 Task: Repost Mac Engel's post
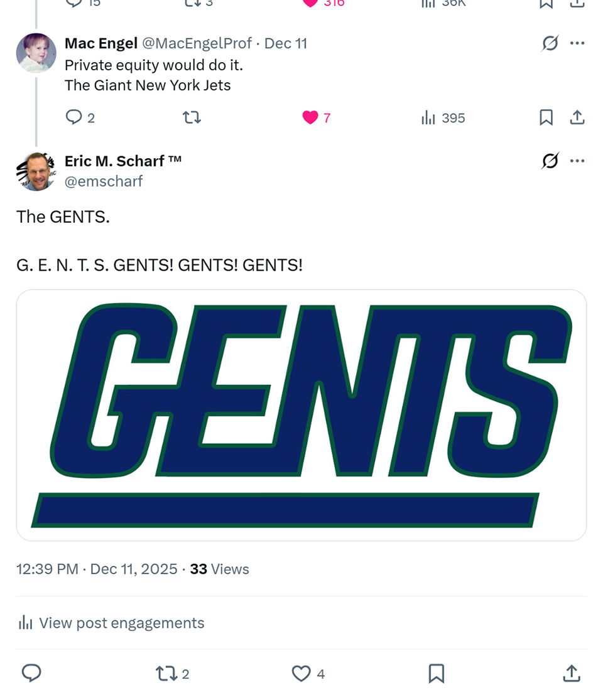(191, 117)
